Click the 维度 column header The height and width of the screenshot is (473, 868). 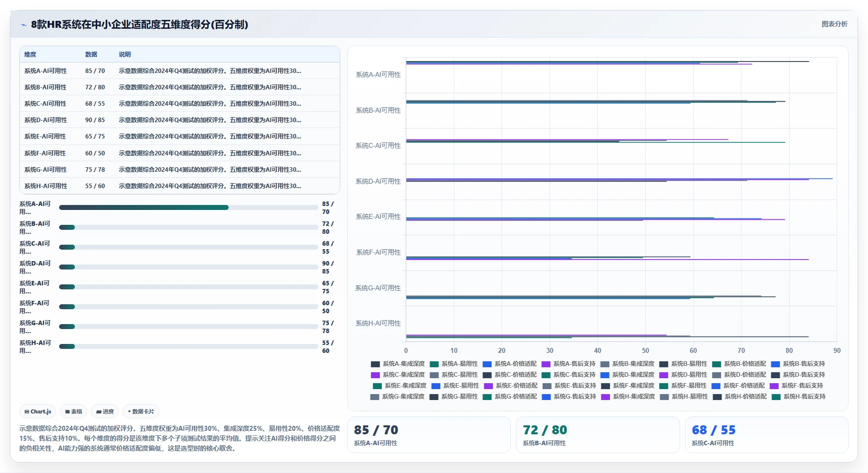pos(30,55)
